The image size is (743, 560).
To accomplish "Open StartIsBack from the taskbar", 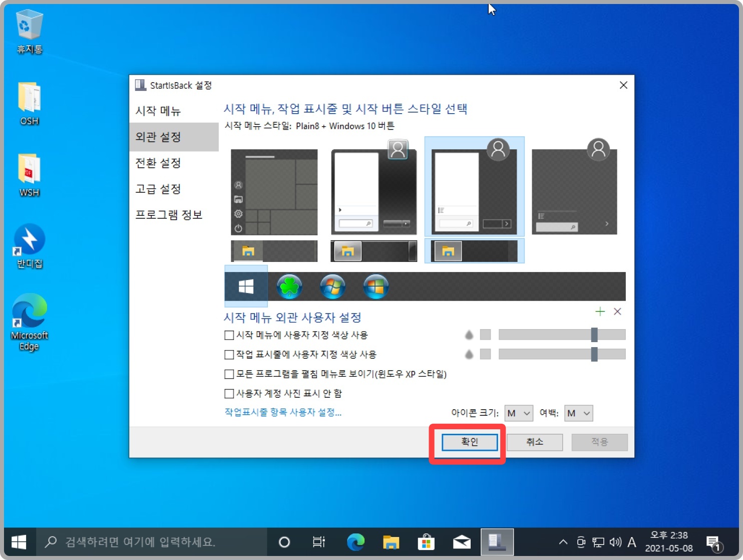I will [x=496, y=541].
